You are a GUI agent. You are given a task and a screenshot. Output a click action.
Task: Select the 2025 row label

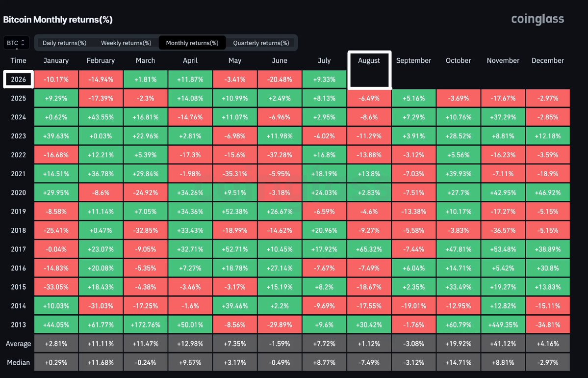pos(18,98)
